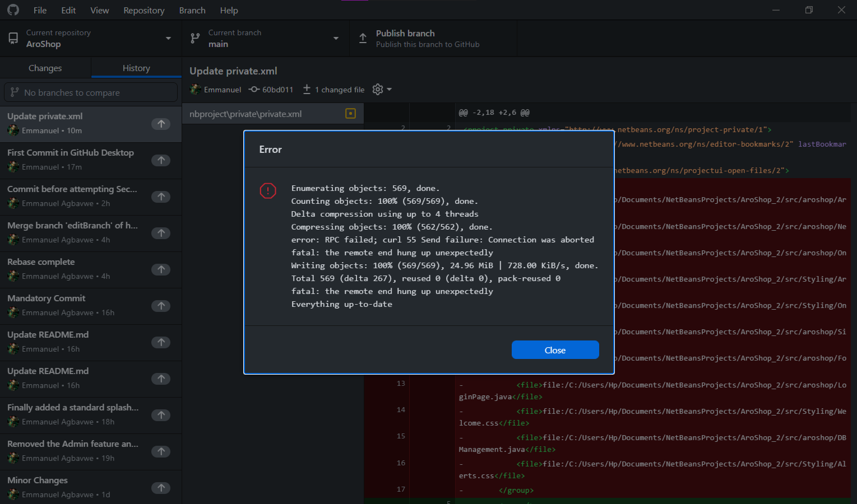857x504 pixels.
Task: Click push arrow on Rebase complete row
Action: click(x=161, y=269)
